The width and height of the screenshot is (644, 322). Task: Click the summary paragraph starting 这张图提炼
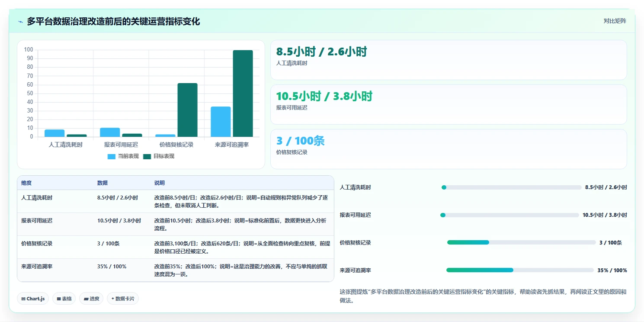pyautogui.click(x=483, y=296)
